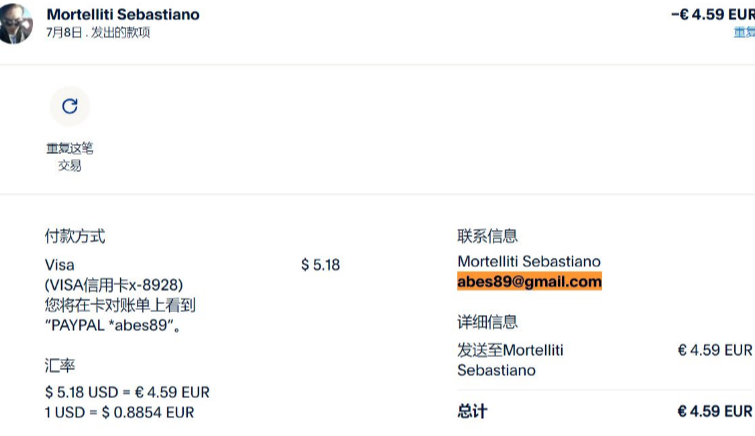Image resolution: width=755 pixels, height=436 pixels.
Task: Click the partially visible 重复 link top right
Action: 743,32
